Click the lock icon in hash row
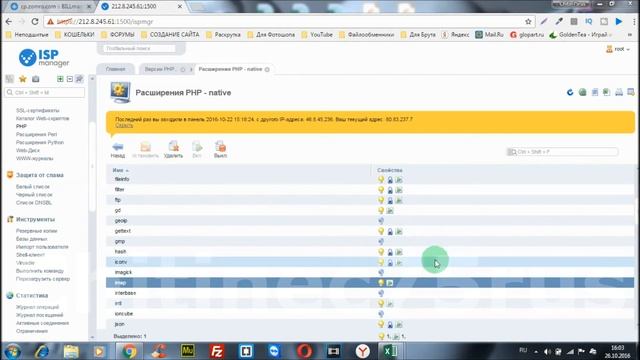640x360 pixels. click(x=390, y=252)
